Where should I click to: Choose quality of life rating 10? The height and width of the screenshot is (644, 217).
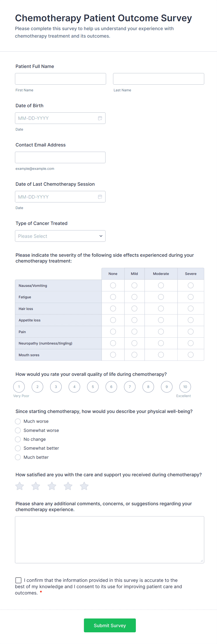tap(185, 387)
